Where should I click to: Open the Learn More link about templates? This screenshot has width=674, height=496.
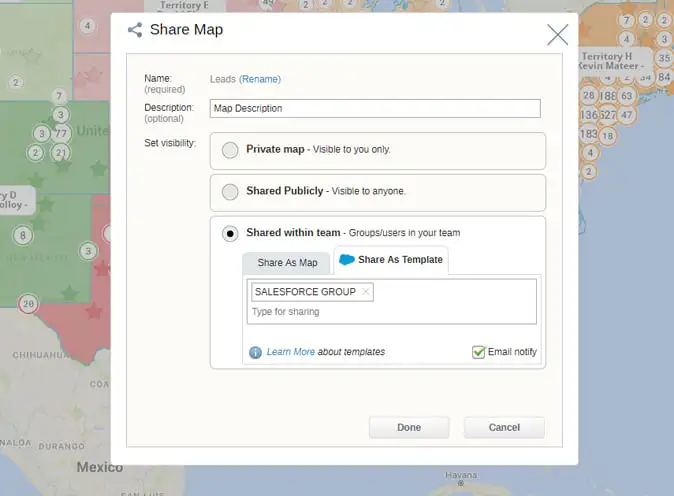290,352
